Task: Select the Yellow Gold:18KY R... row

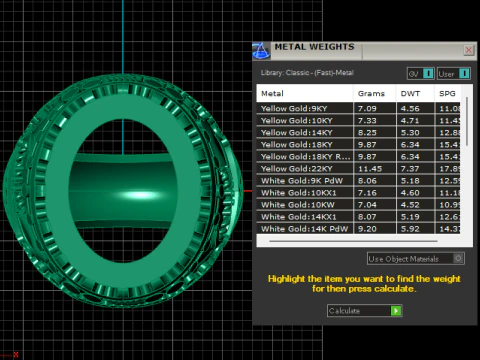Action: pyautogui.click(x=358, y=156)
